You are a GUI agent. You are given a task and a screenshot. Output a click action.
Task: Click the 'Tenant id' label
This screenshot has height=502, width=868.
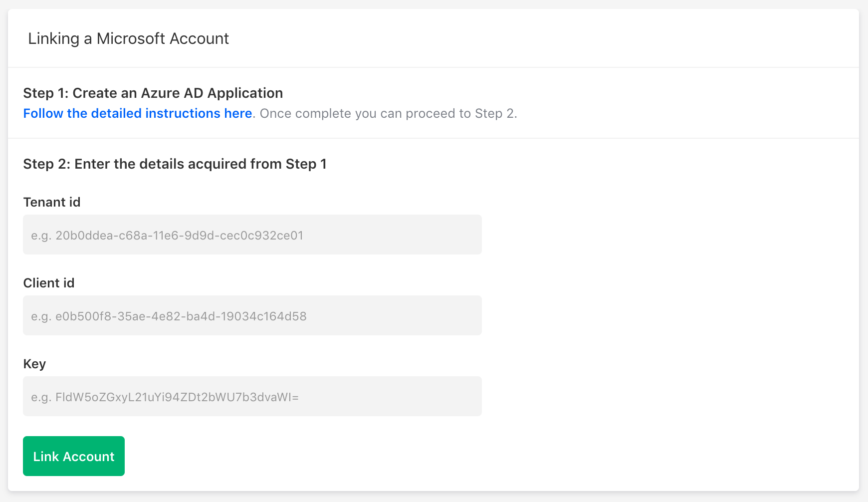52,202
